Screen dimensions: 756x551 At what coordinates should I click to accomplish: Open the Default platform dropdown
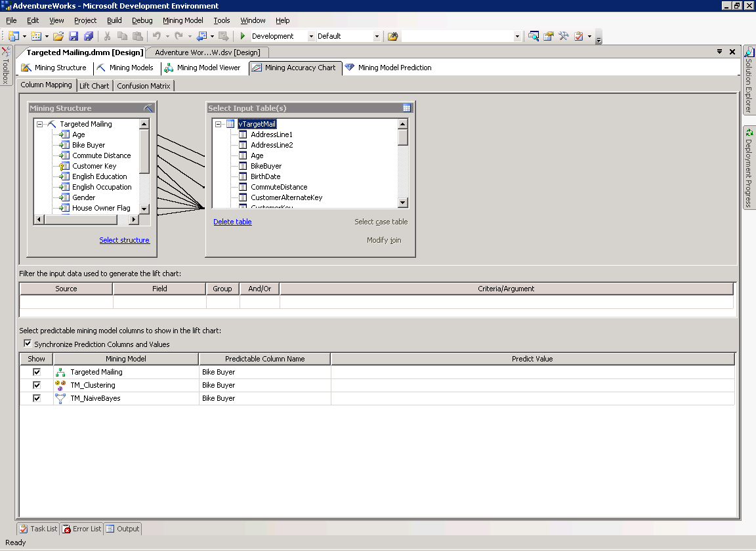[377, 36]
